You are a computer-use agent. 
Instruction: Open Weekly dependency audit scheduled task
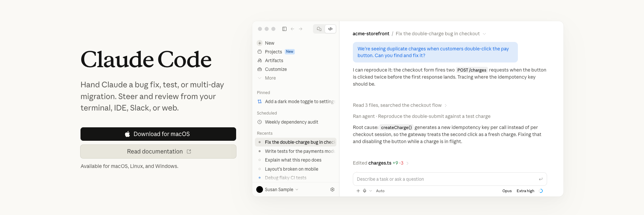(291, 122)
